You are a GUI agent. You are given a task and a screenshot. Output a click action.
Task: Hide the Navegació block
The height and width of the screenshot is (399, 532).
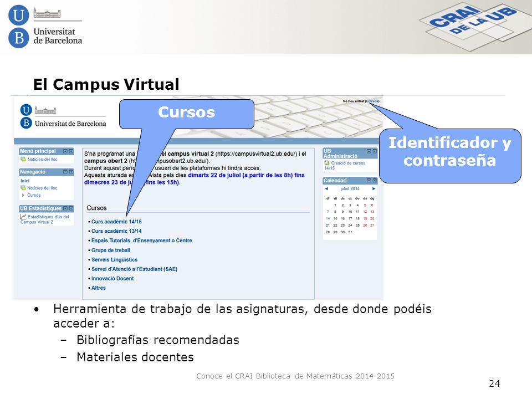click(x=65, y=172)
